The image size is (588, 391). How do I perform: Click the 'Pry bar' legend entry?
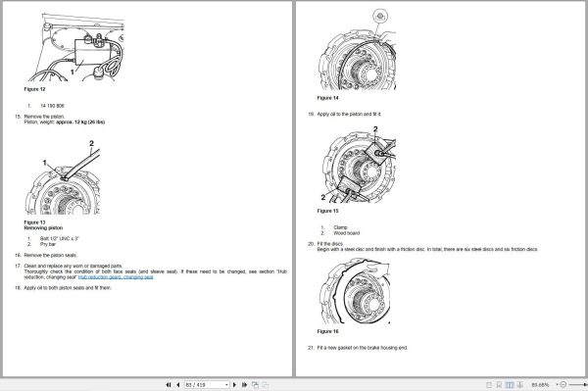tap(48, 244)
